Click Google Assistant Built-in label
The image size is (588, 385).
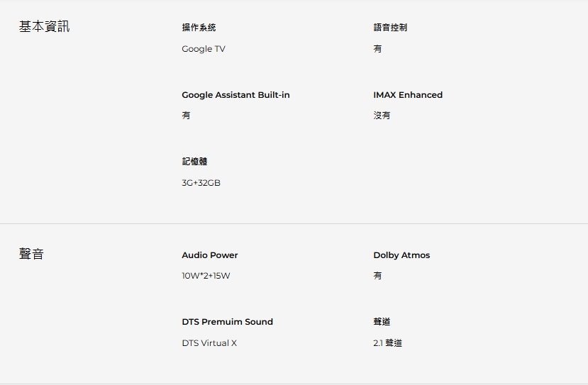point(235,95)
